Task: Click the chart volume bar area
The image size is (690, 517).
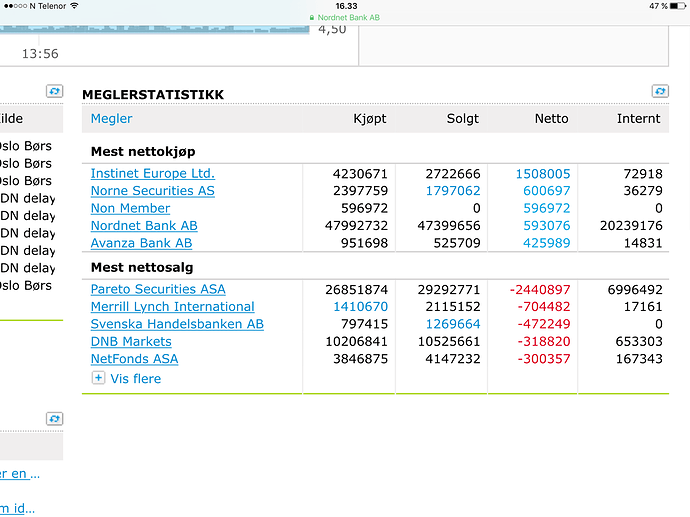Action: [x=154, y=29]
